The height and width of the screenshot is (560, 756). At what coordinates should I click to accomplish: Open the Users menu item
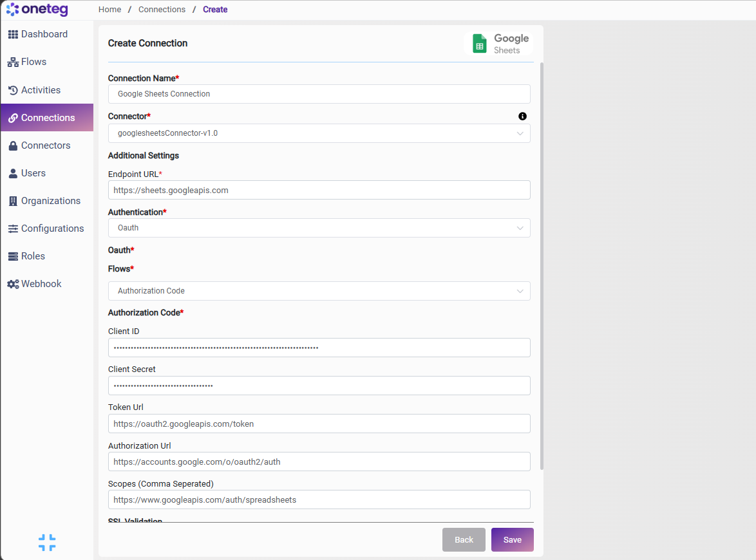pos(47,174)
